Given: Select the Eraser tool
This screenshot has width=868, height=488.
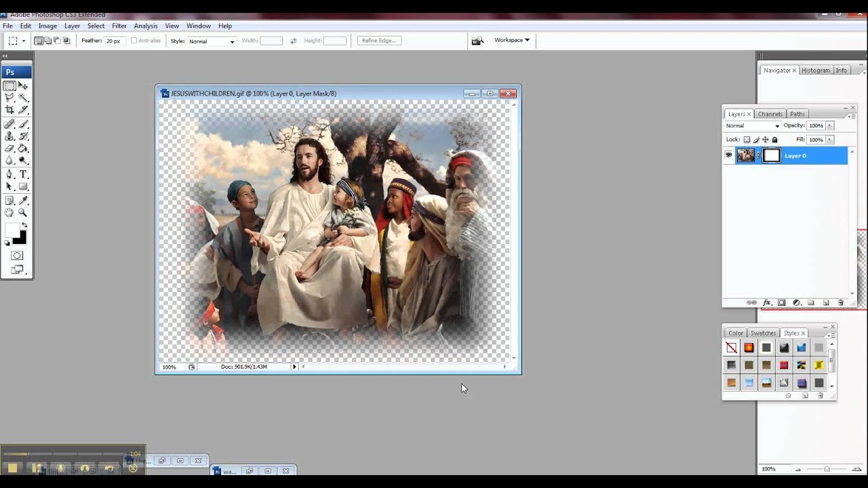Looking at the screenshot, I should (x=9, y=148).
